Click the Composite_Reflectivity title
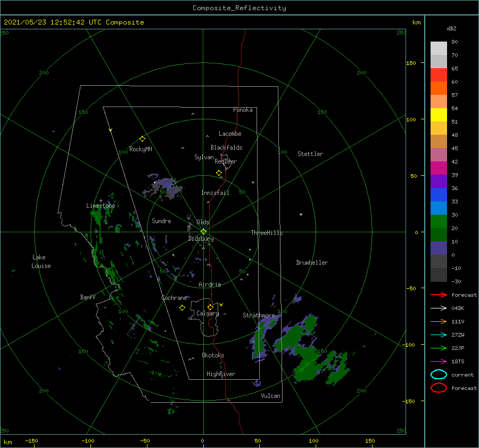The image size is (479, 448). 239,8
